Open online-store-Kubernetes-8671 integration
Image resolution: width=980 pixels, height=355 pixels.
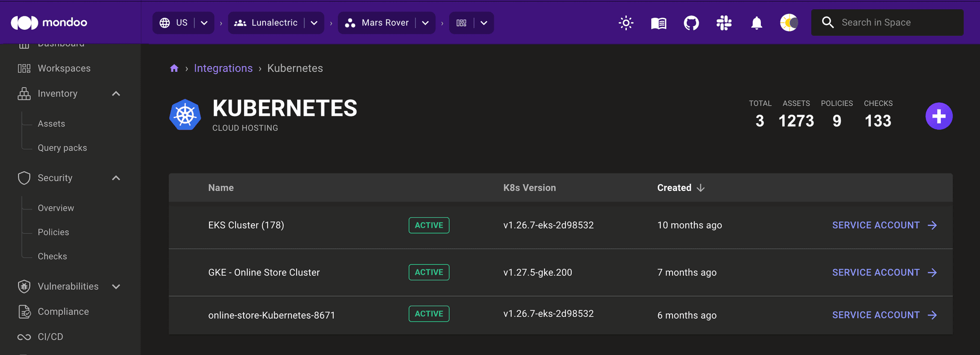271,315
